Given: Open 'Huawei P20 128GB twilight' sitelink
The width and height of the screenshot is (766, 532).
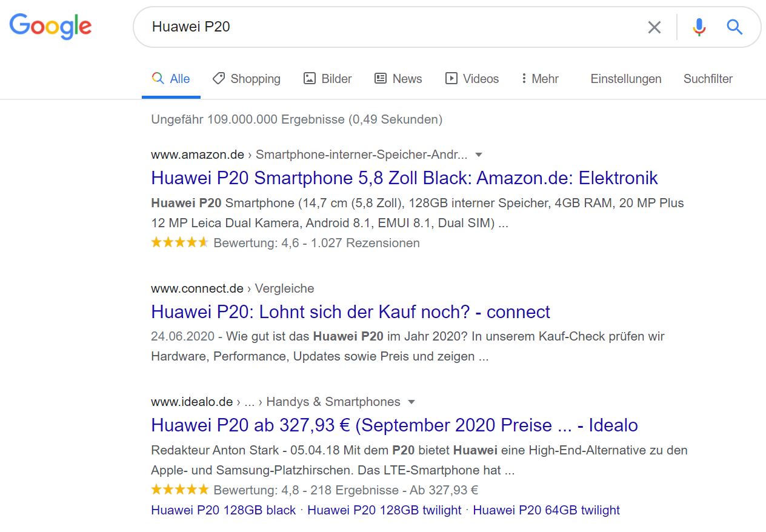Looking at the screenshot, I should tap(384, 510).
